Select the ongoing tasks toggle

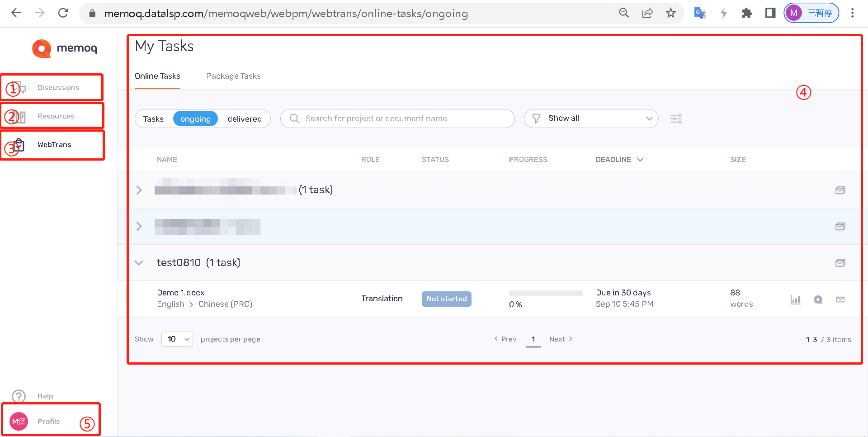pyautogui.click(x=195, y=119)
